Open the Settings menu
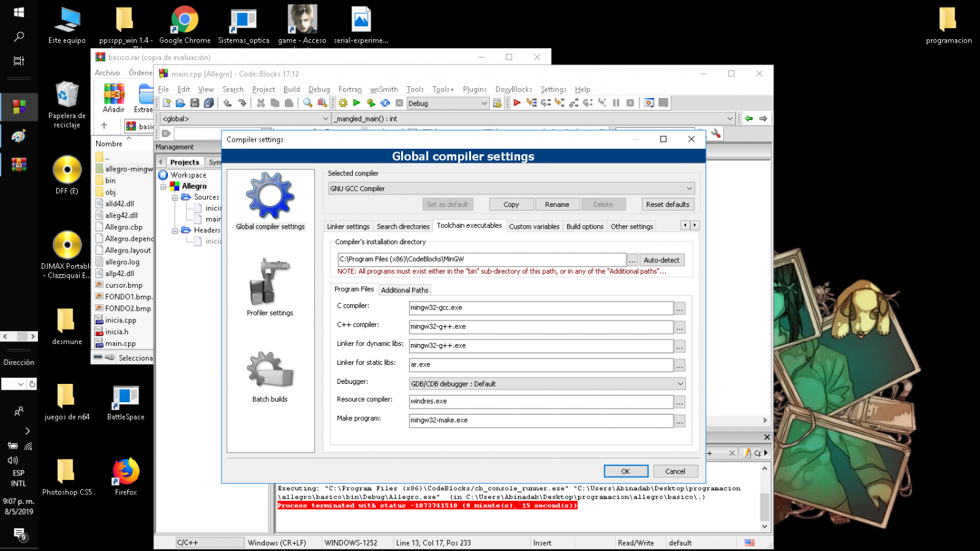The image size is (980, 551). point(553,89)
